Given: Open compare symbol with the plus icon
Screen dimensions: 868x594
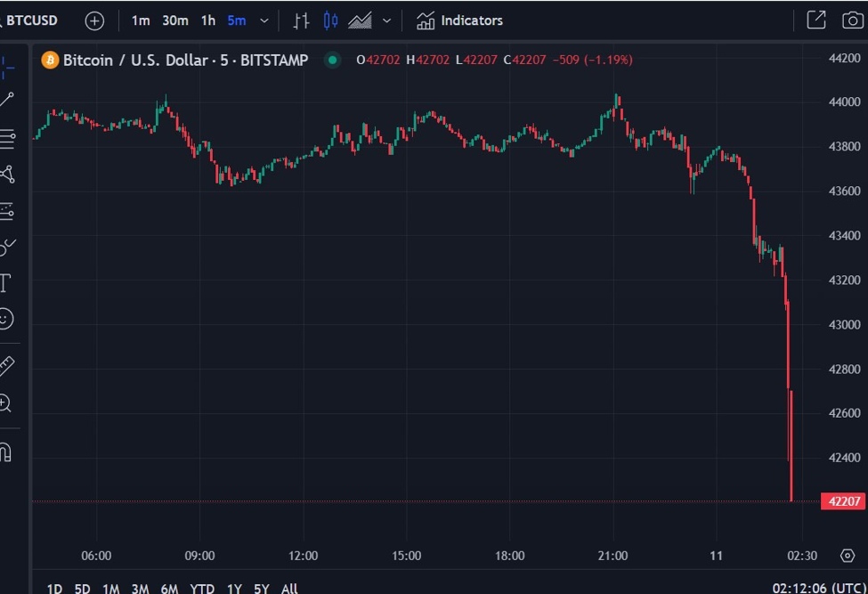Looking at the screenshot, I should click(x=94, y=20).
